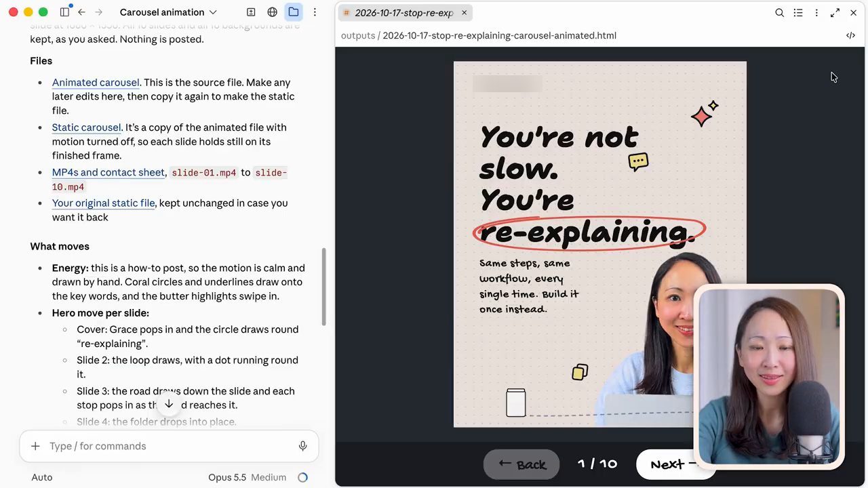Open the chat header more options menu
Image resolution: width=868 pixels, height=488 pixels.
pyautogui.click(x=315, y=12)
